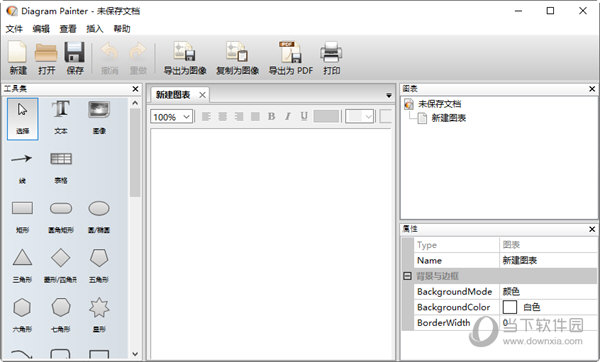
Task: Select the 三角形 triangle shape
Action: pyautogui.click(x=22, y=258)
